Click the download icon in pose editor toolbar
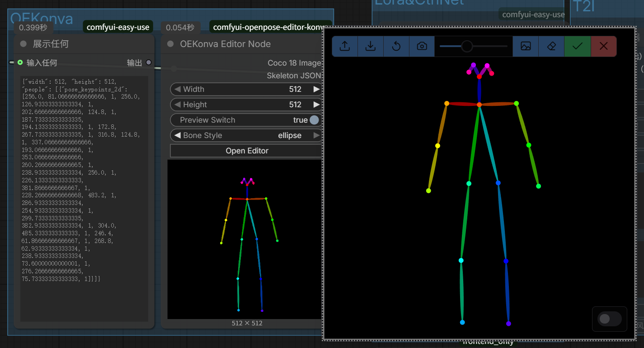 point(371,46)
